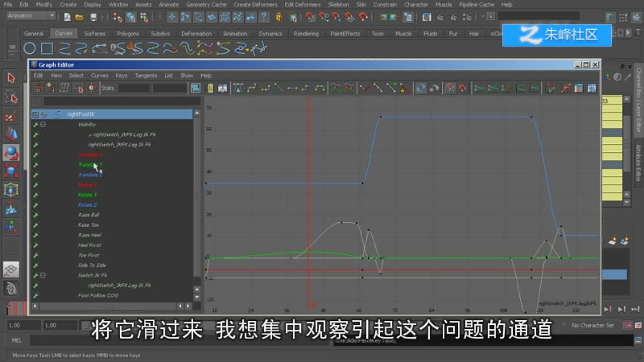Pick the Select Tool arrow in toolbox
644x362 pixels.
(11, 78)
